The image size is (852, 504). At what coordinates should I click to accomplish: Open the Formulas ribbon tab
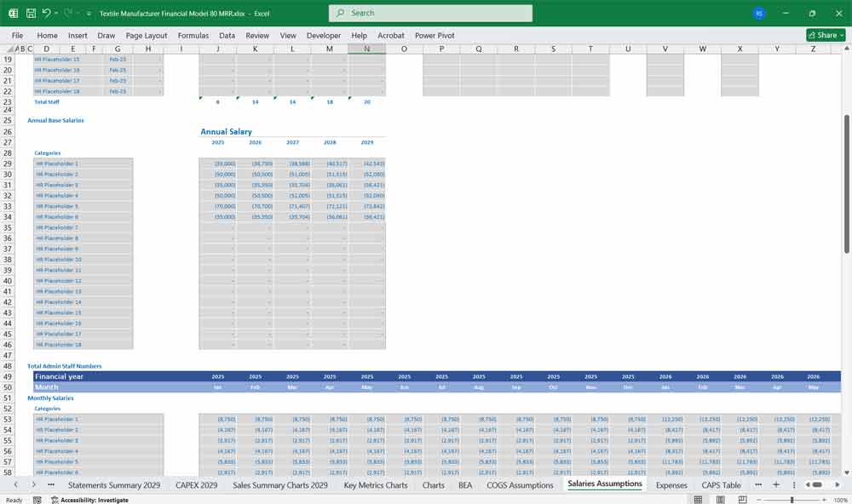coord(193,35)
